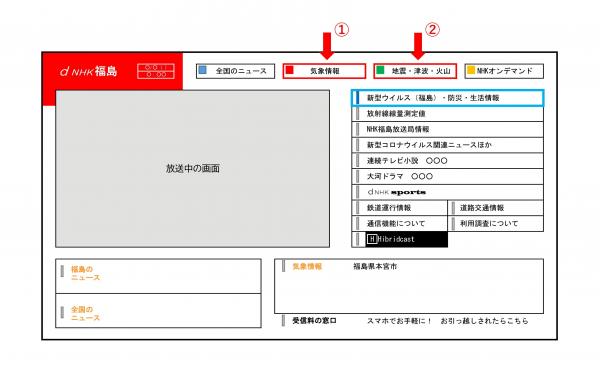Click the 放送中の画面 video area
This screenshot has width=600, height=366.
[x=192, y=169]
